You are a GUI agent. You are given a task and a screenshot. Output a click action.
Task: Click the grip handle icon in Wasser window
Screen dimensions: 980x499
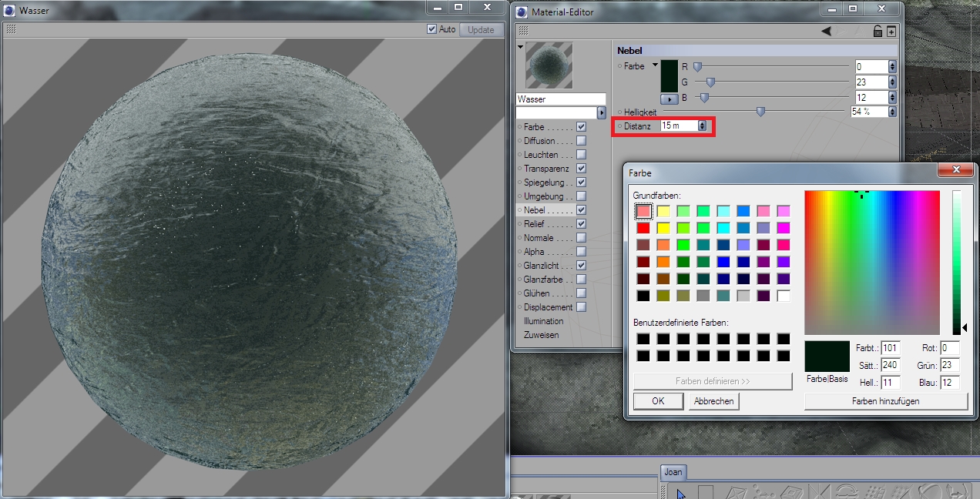click(x=11, y=30)
